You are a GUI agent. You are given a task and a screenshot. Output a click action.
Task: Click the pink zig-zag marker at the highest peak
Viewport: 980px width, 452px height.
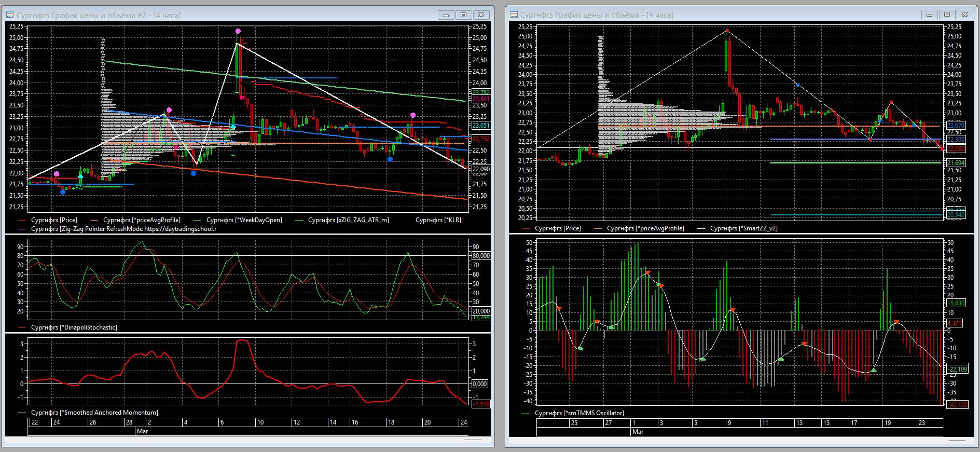point(238,32)
